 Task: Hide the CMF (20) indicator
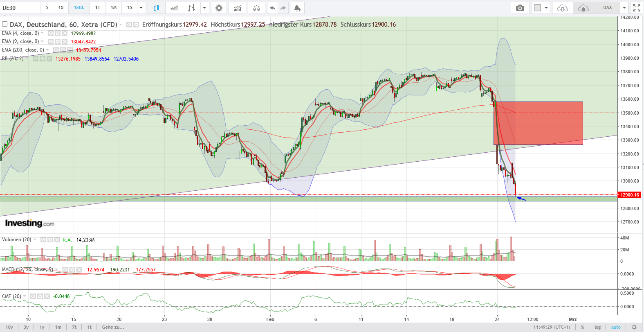(x=33, y=296)
